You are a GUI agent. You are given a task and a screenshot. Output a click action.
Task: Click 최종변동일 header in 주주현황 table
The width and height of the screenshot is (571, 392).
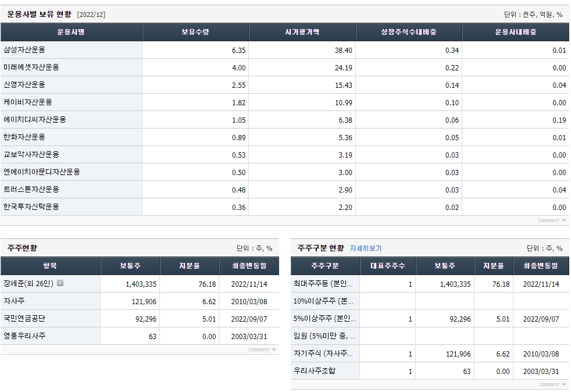coord(249,266)
